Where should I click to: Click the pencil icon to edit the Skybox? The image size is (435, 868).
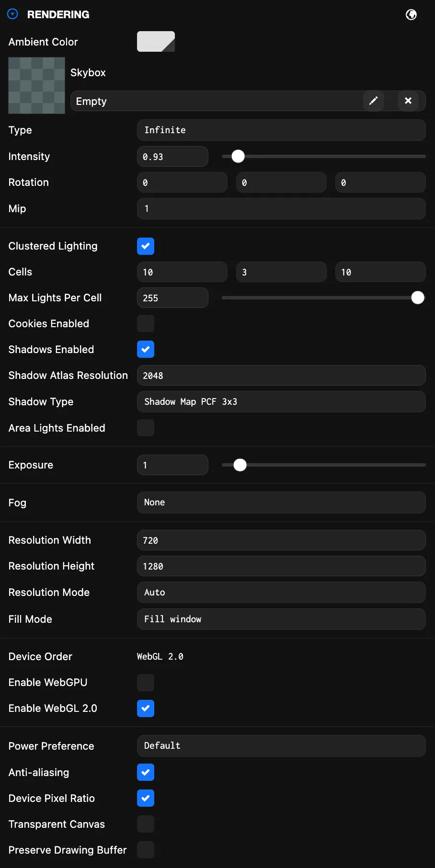(x=374, y=101)
